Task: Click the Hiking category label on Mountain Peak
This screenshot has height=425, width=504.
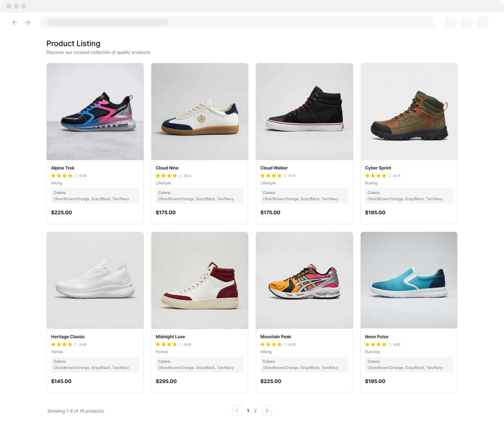Action: (x=266, y=352)
